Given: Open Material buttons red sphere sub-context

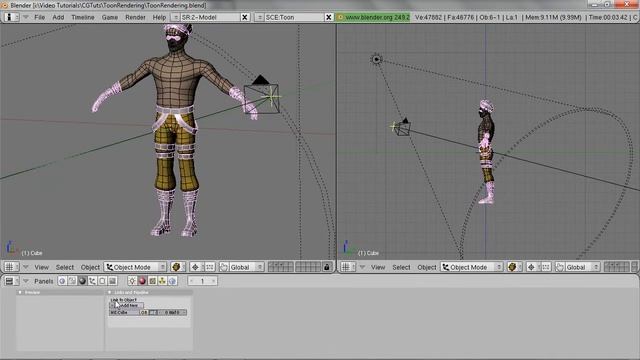Looking at the screenshot, I should tap(142, 281).
